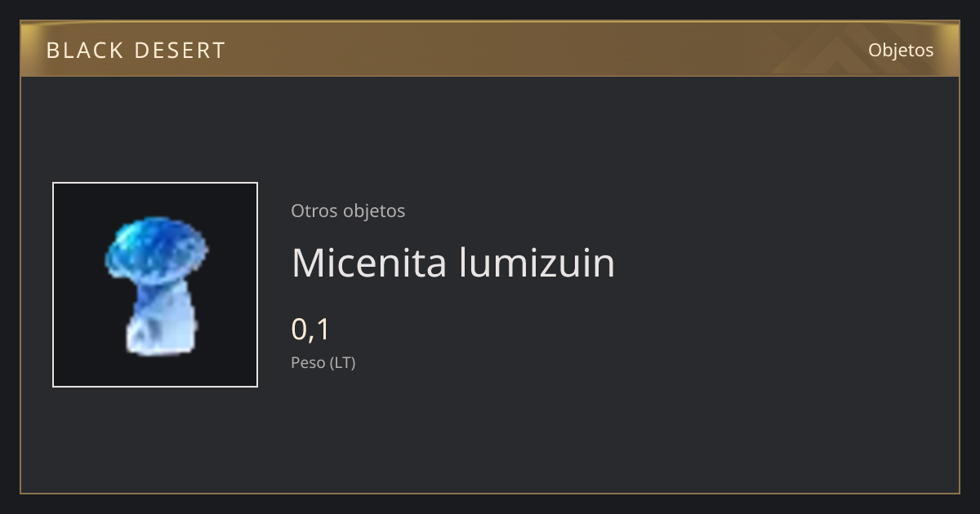
Task: Click the white-bordered item image frame
Action: pos(155,285)
